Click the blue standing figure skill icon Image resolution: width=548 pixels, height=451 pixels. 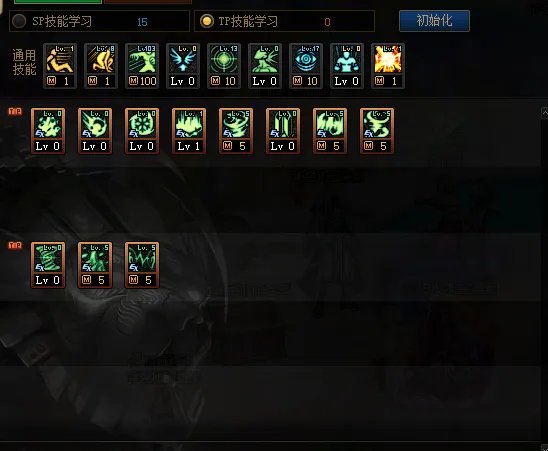tap(347, 66)
